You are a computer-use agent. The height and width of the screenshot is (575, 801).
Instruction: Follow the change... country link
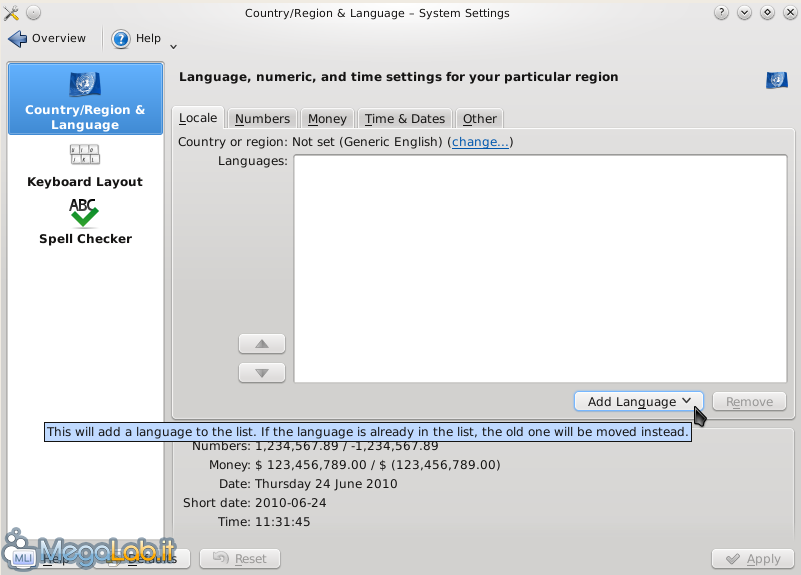pos(480,142)
